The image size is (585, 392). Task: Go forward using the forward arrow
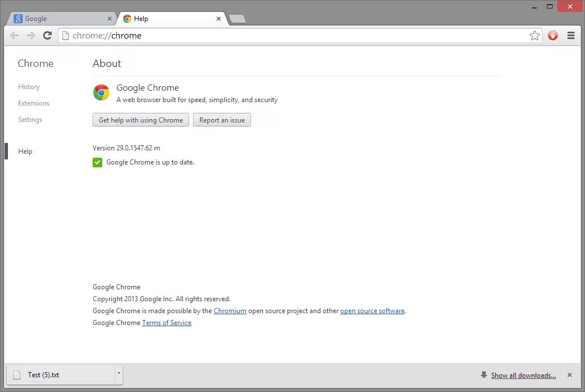[31, 35]
